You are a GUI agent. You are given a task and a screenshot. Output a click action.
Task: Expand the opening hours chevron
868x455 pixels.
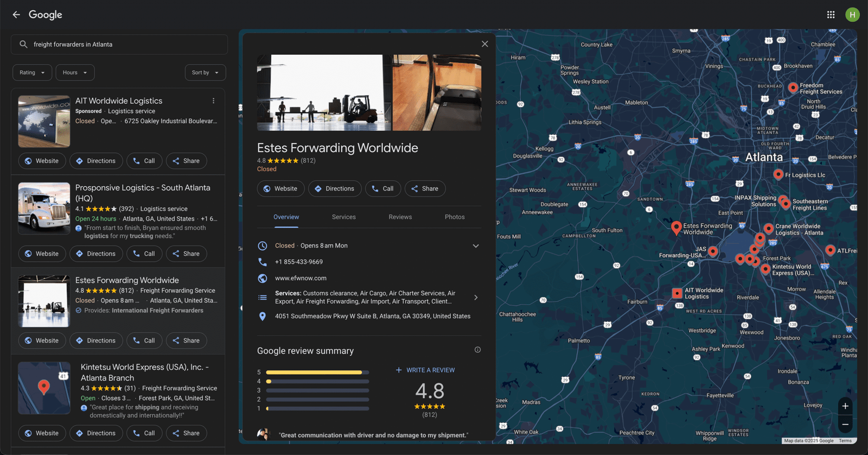476,246
